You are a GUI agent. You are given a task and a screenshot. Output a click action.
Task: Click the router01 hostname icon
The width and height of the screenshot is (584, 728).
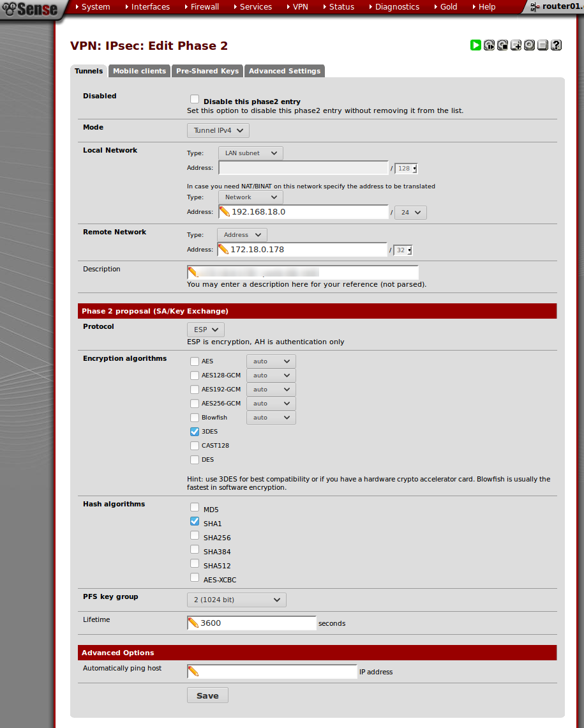535,7
